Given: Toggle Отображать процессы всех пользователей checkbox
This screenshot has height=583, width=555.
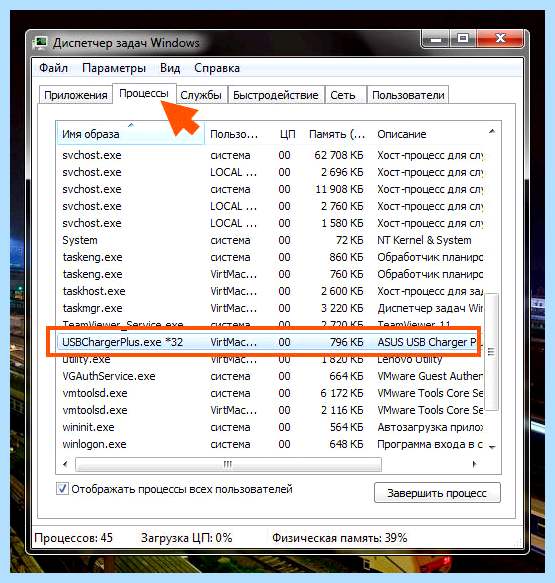Looking at the screenshot, I should (62, 489).
